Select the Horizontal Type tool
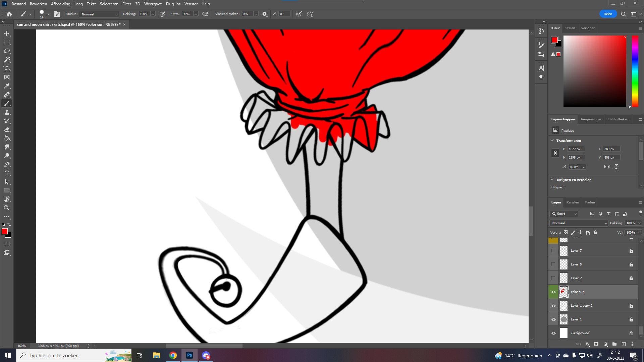 pyautogui.click(x=7, y=173)
